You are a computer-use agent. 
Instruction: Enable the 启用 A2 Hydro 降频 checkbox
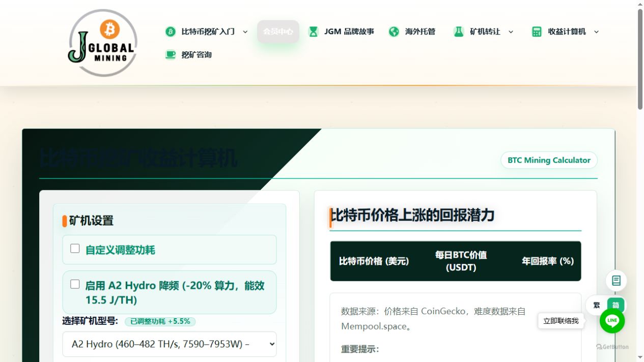tap(75, 284)
